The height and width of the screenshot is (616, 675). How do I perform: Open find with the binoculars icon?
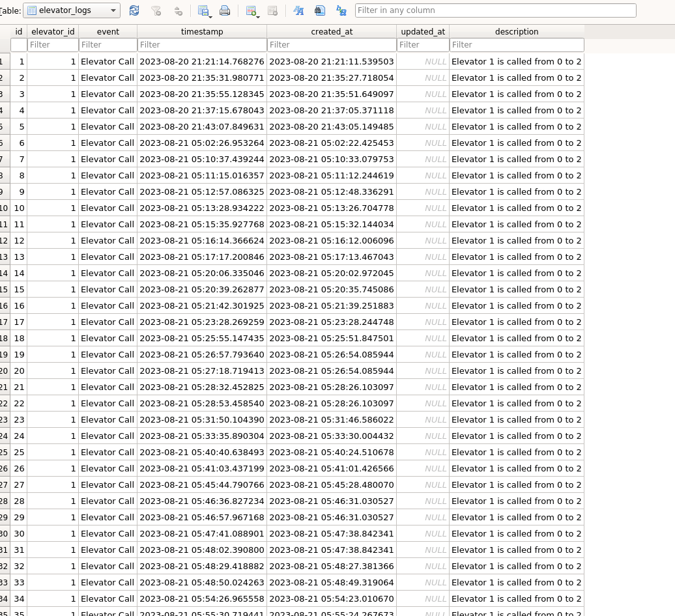[319, 10]
